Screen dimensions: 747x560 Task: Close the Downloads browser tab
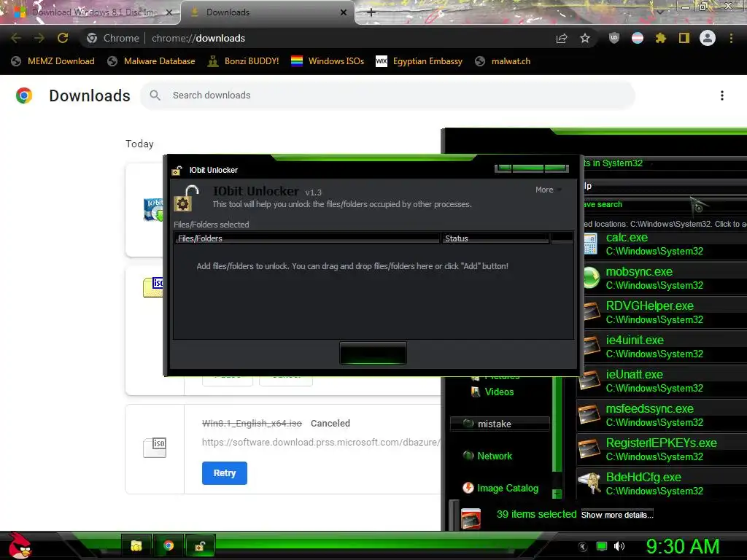tap(344, 12)
